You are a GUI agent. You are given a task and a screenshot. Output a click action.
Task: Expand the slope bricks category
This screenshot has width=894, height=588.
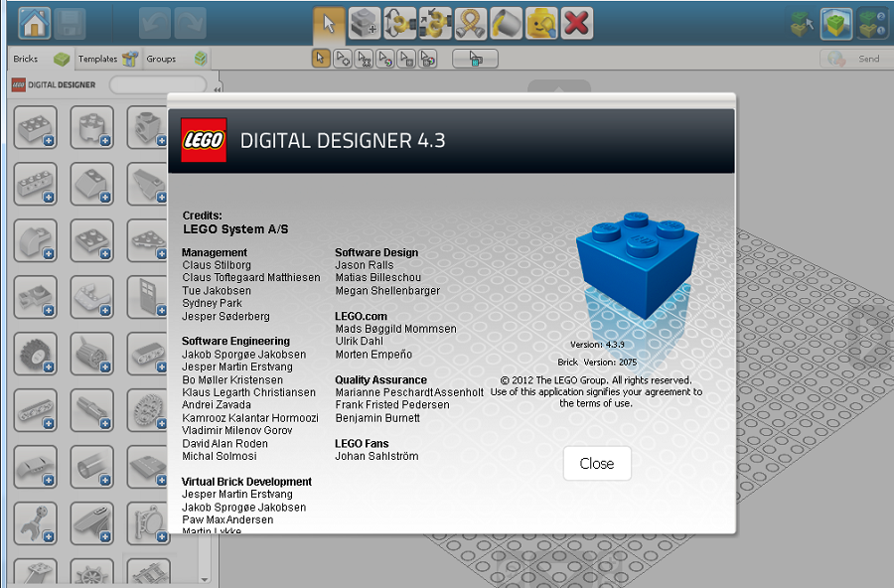point(91,184)
